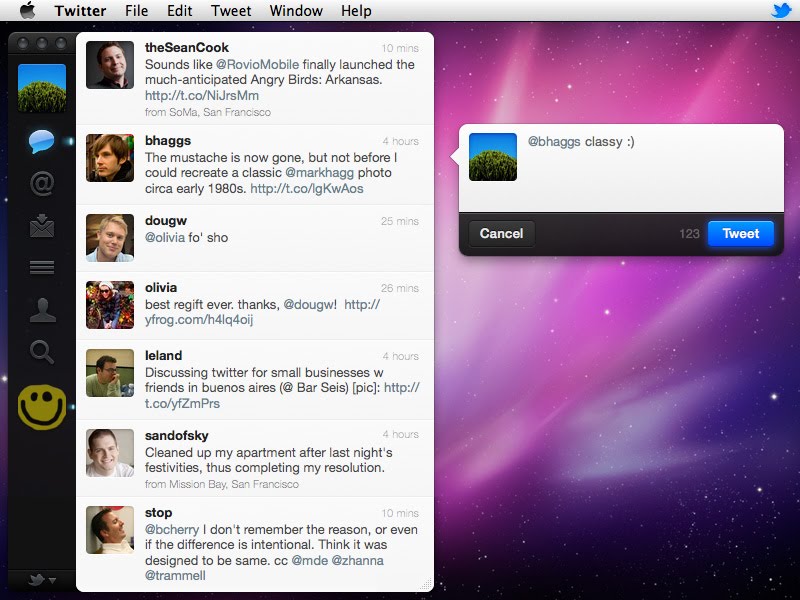The width and height of the screenshot is (800, 600).
Task: Click leland's profile picture
Action: 110,373
